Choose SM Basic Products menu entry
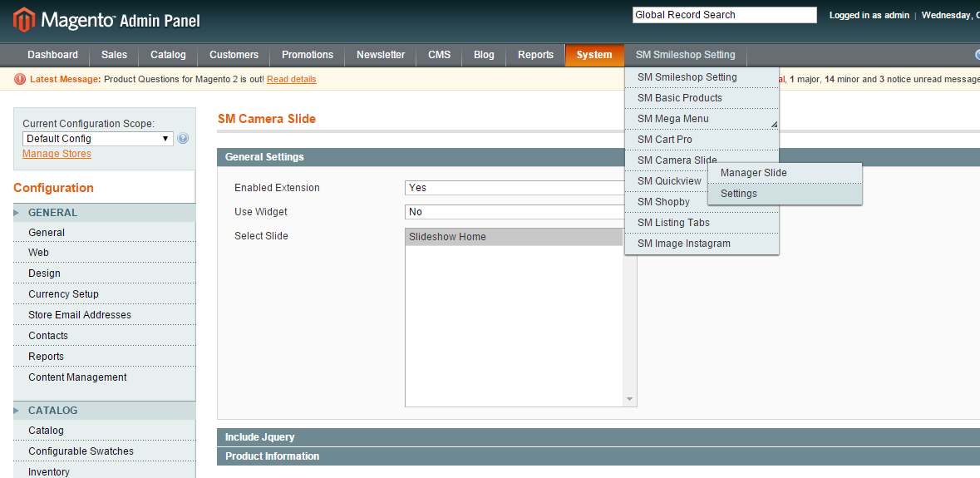 tap(702, 98)
